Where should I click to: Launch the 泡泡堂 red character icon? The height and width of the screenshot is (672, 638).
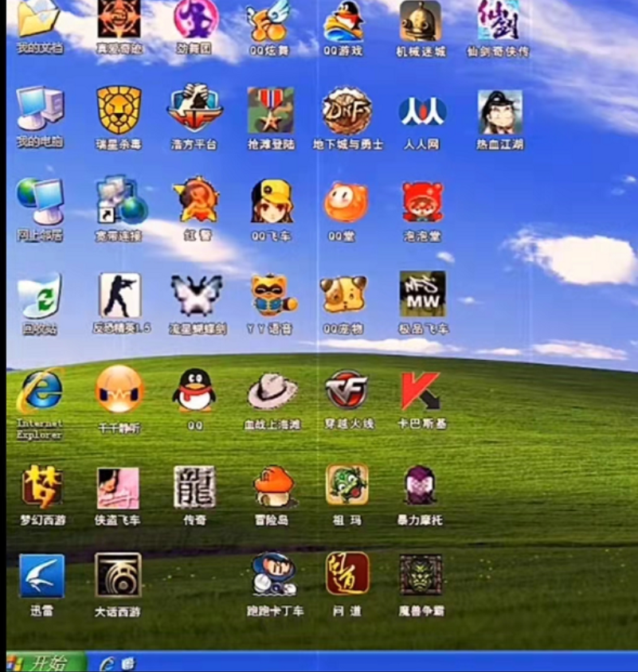point(422,202)
